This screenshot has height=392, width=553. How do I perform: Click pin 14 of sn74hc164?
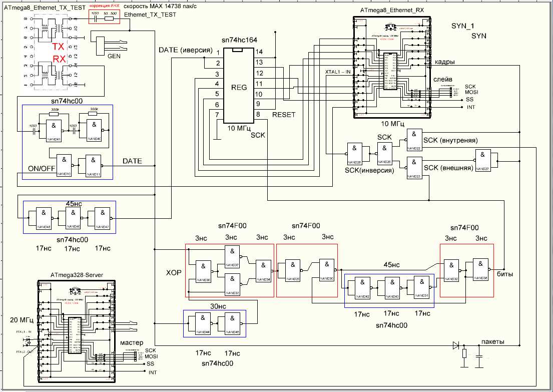(259, 52)
